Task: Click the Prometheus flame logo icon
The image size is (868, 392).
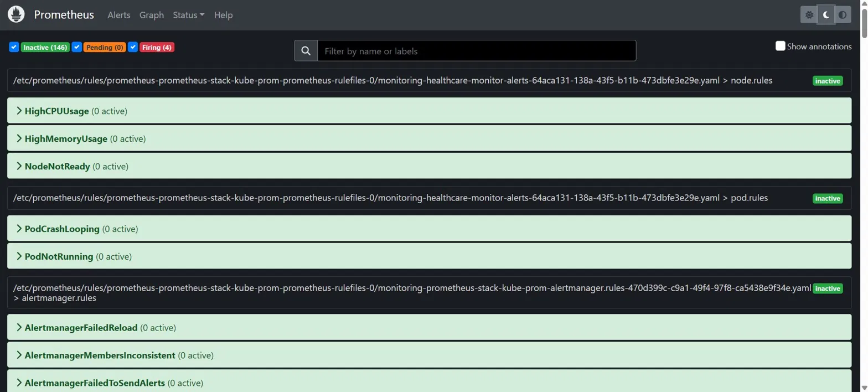Action: (x=16, y=14)
